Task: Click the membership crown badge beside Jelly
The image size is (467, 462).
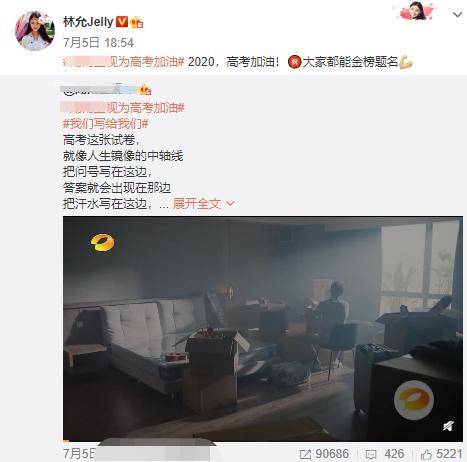Action: [x=137, y=23]
